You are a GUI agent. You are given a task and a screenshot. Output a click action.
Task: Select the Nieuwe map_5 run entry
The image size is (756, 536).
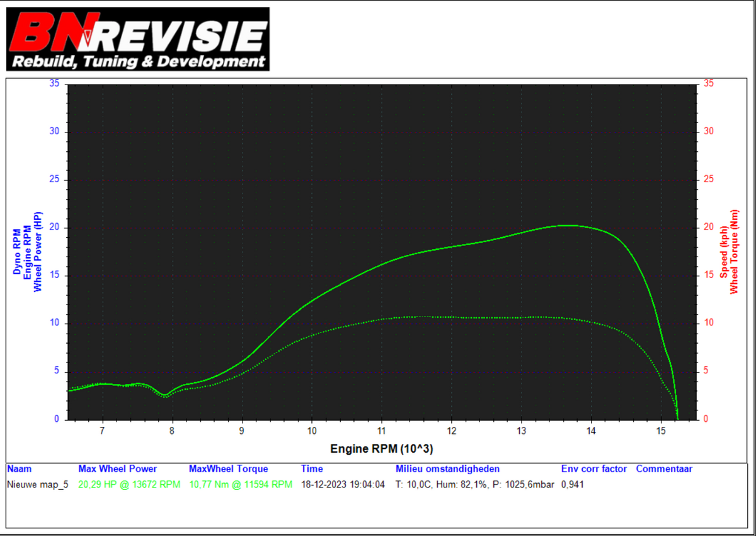(x=37, y=485)
